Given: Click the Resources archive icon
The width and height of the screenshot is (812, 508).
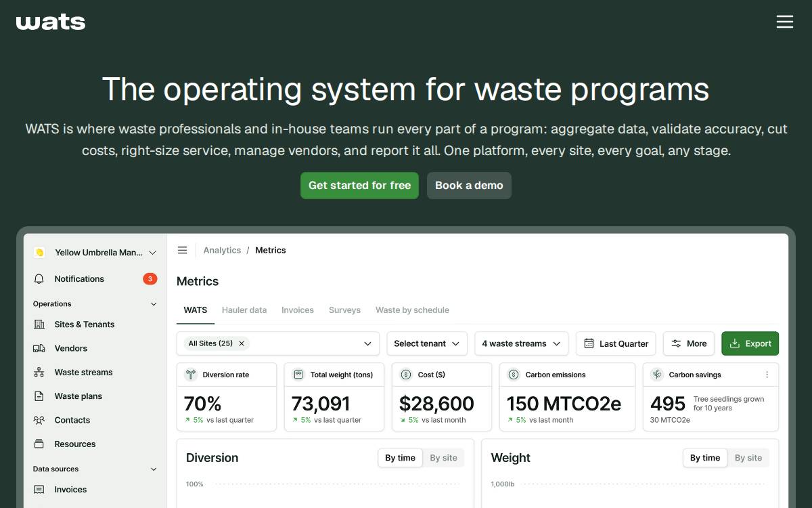Looking at the screenshot, I should tap(39, 444).
